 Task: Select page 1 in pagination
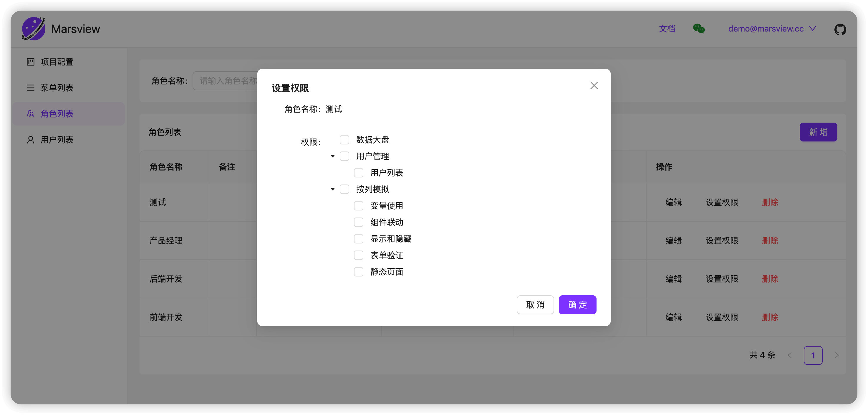tap(813, 355)
